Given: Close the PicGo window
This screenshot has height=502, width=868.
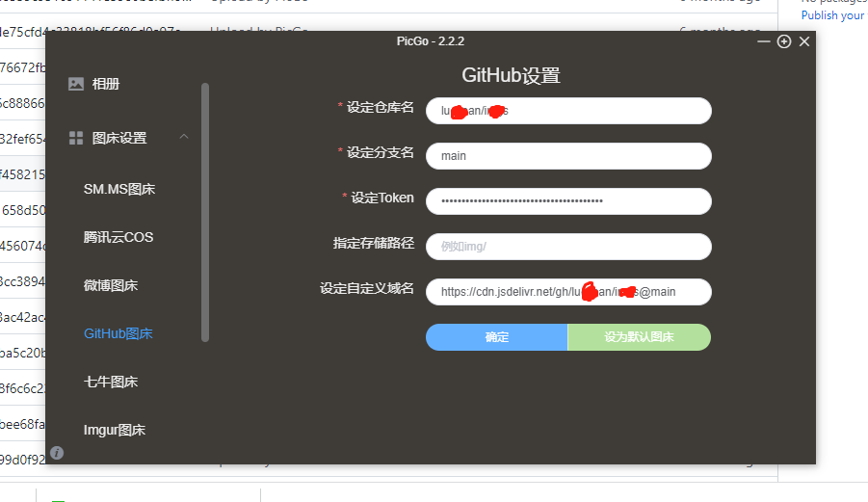Looking at the screenshot, I should (804, 41).
